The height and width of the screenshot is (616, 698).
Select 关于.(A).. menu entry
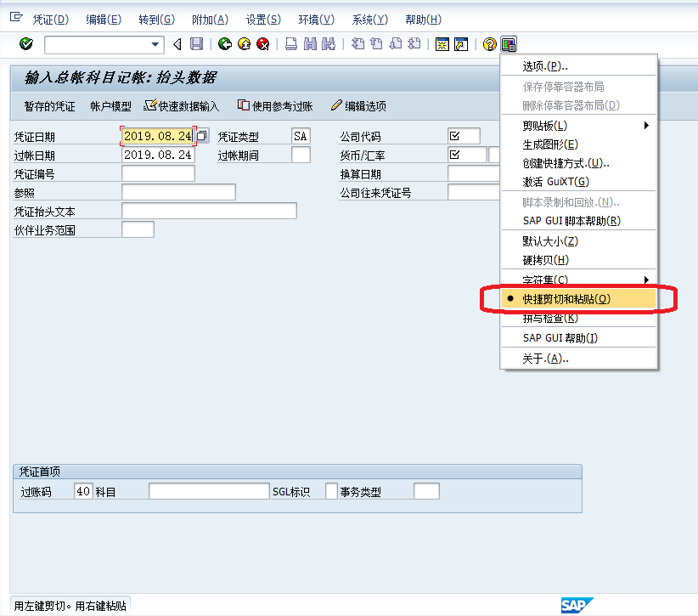(x=578, y=358)
